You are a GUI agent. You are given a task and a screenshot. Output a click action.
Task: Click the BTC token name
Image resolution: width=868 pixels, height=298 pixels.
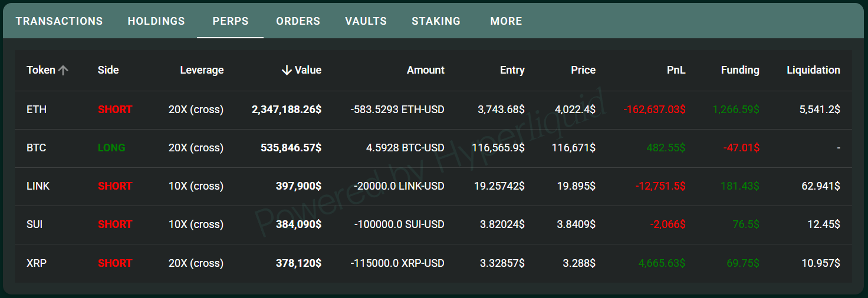(36, 148)
